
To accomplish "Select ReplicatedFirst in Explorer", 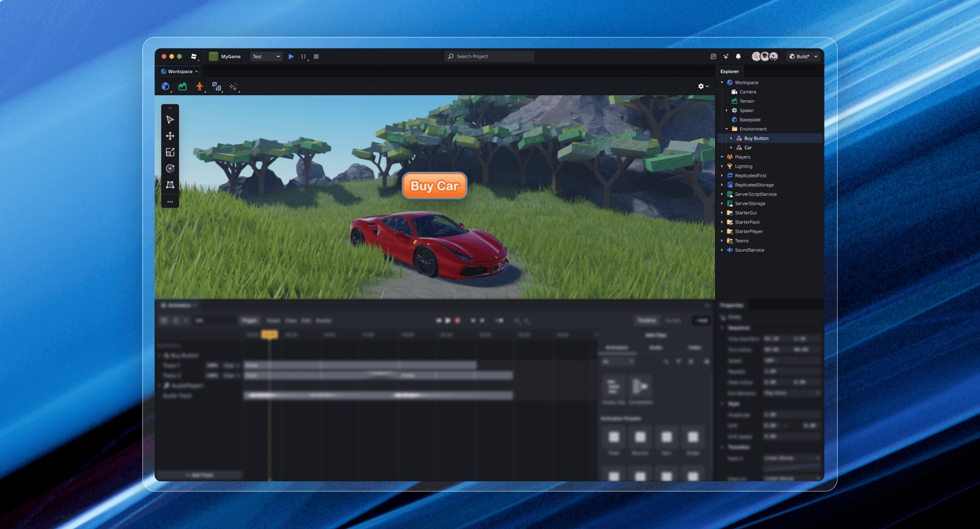I will pyautogui.click(x=750, y=175).
